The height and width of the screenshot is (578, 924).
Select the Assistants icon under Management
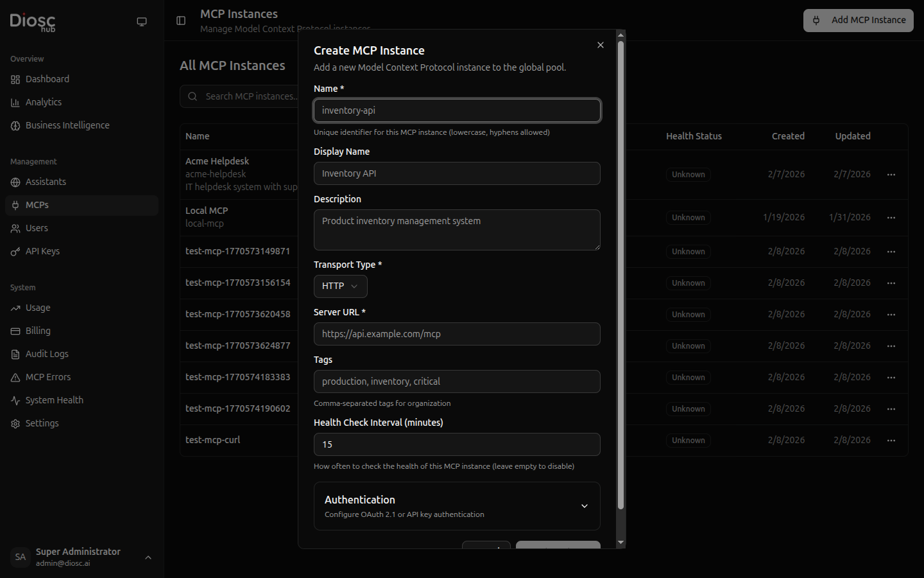pyautogui.click(x=15, y=182)
